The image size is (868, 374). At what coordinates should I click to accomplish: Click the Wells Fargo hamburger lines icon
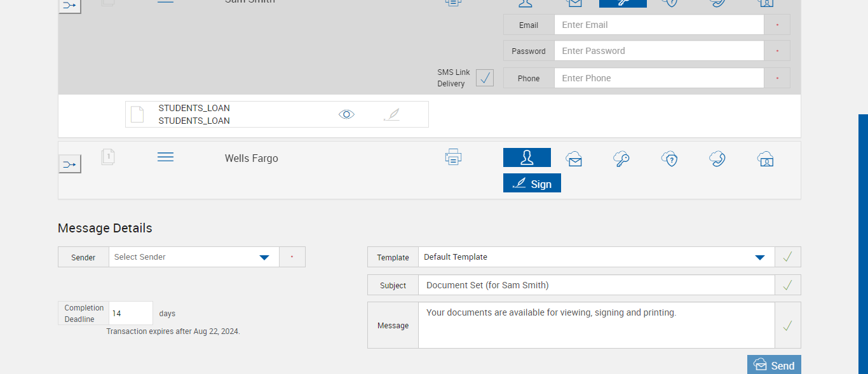165,157
